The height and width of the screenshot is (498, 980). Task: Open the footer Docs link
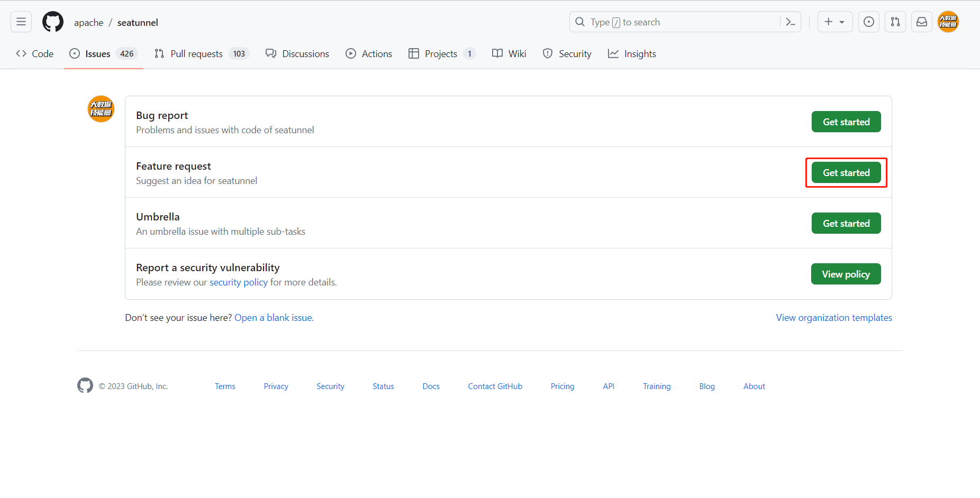tap(431, 386)
